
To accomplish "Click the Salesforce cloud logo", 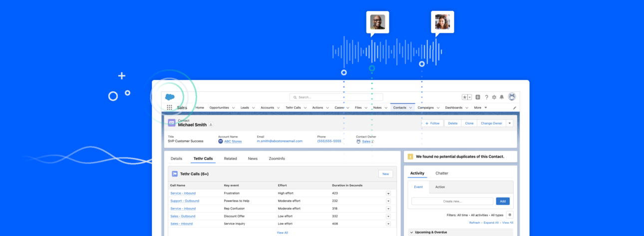I will [x=170, y=97].
